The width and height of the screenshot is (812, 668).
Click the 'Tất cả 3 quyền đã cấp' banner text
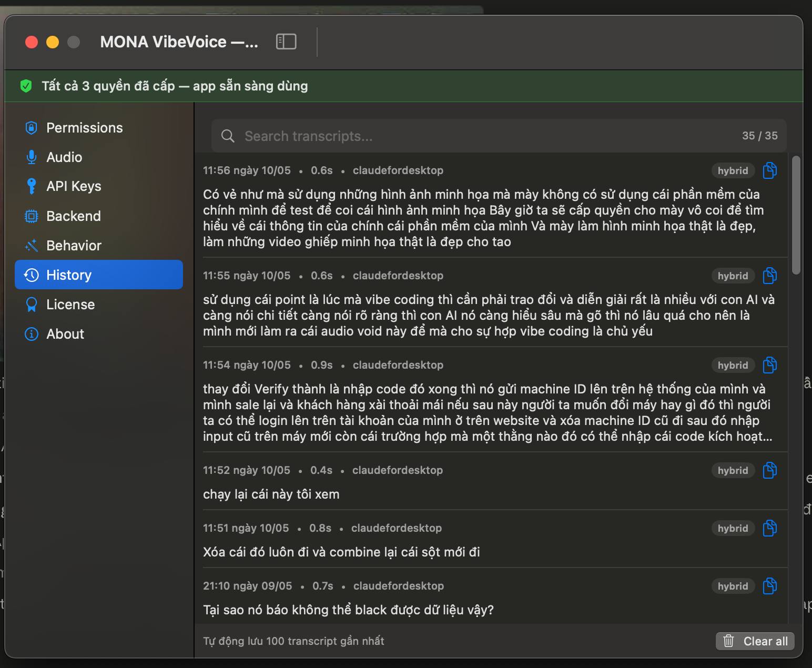(x=175, y=86)
